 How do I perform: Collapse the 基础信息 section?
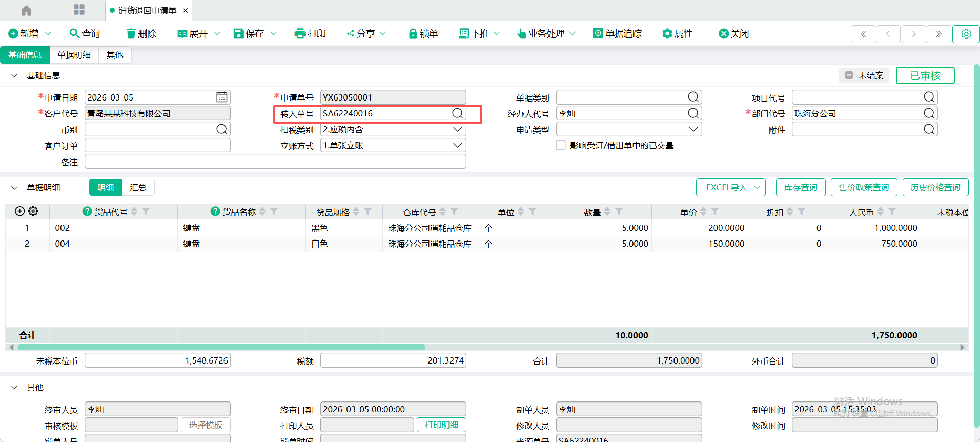coord(14,75)
